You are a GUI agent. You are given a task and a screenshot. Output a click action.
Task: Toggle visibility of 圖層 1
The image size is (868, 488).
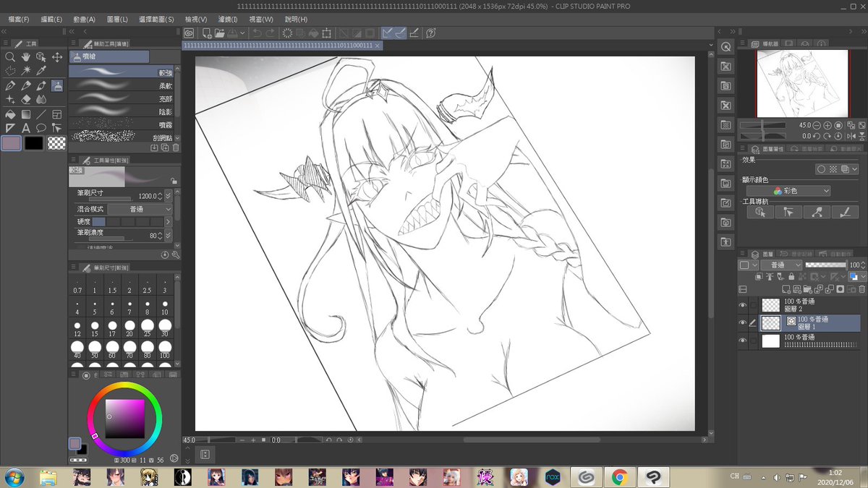[743, 322]
